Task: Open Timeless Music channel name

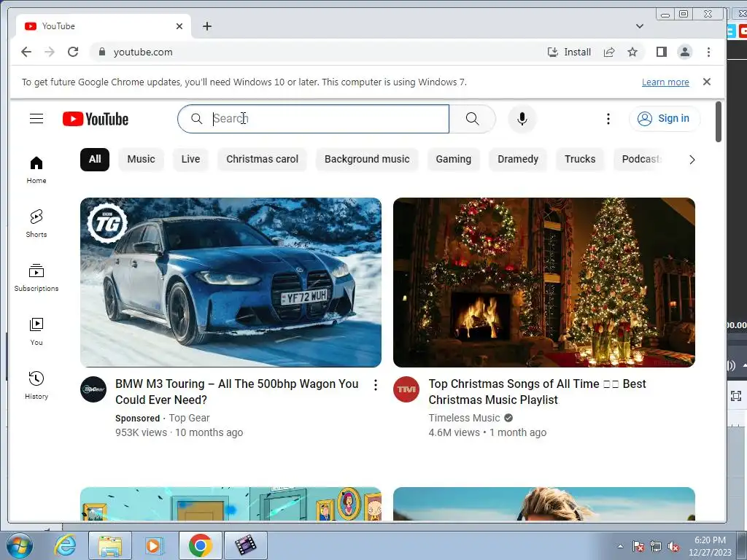Action: [464, 418]
